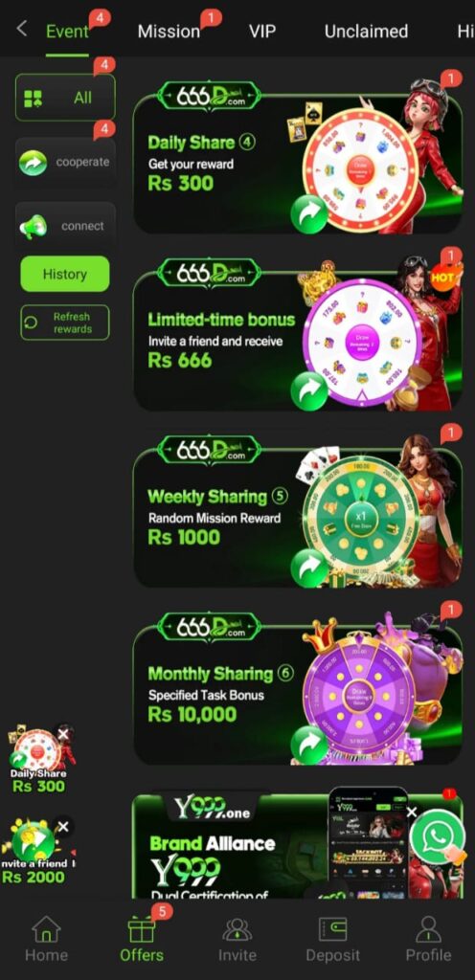Tap the share arrow on Monthly Sharing
The width and height of the screenshot is (475, 980).
point(309,745)
